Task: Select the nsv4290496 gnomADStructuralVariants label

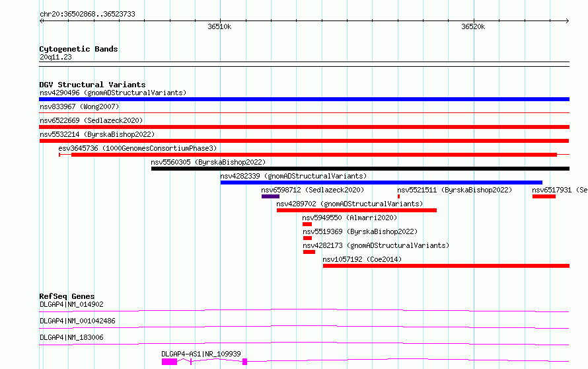Action: pyautogui.click(x=113, y=93)
